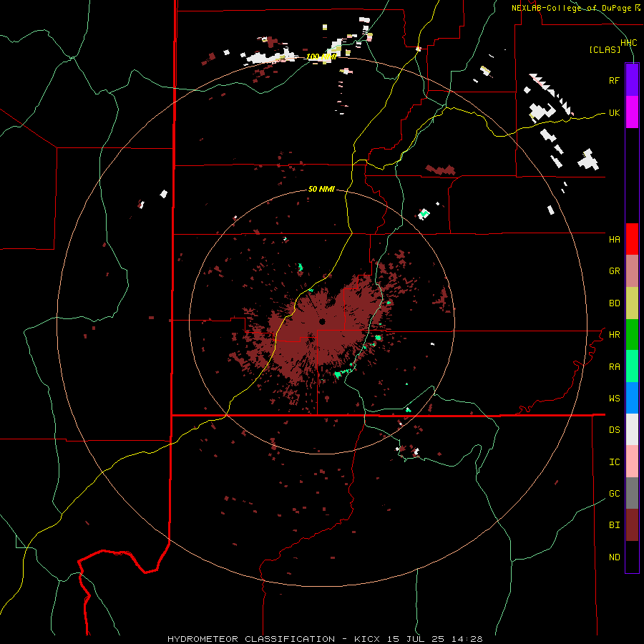Select the GR legend color block
644x644 pixels.
pyautogui.click(x=632, y=271)
